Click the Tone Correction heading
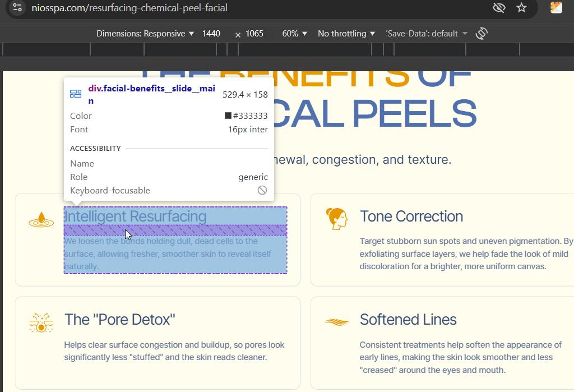574x392 pixels. coord(411,216)
